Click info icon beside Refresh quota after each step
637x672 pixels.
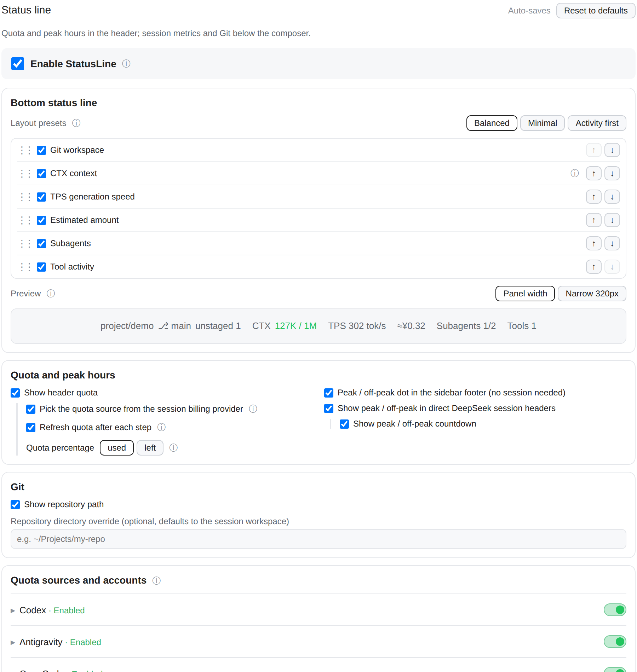tap(161, 427)
